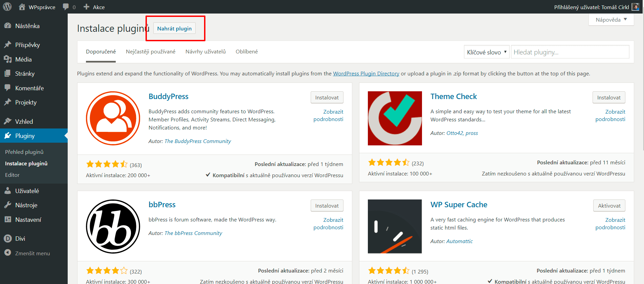Open the BuddyPress plugin logo
This screenshot has width=644, height=284.
point(113,118)
